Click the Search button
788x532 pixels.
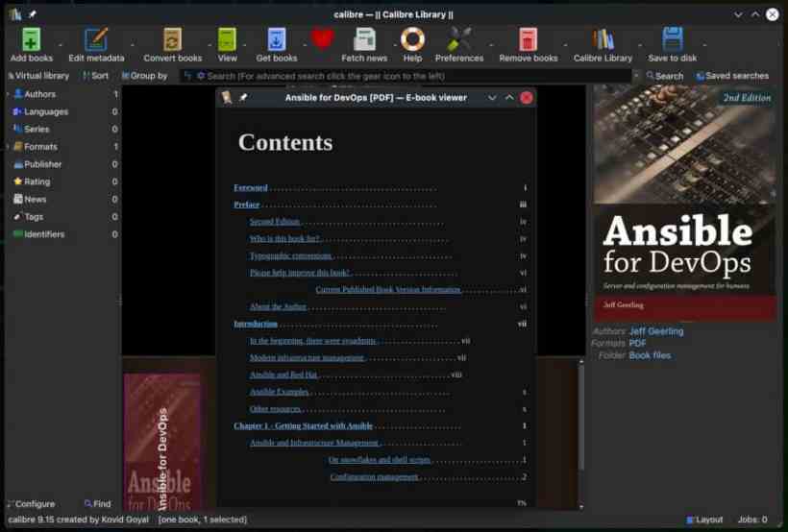(664, 76)
